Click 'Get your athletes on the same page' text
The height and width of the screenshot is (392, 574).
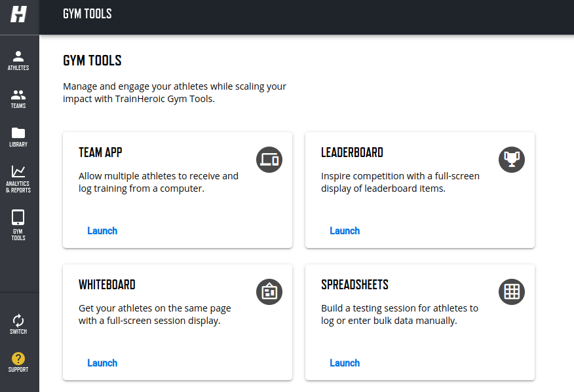[155, 315]
